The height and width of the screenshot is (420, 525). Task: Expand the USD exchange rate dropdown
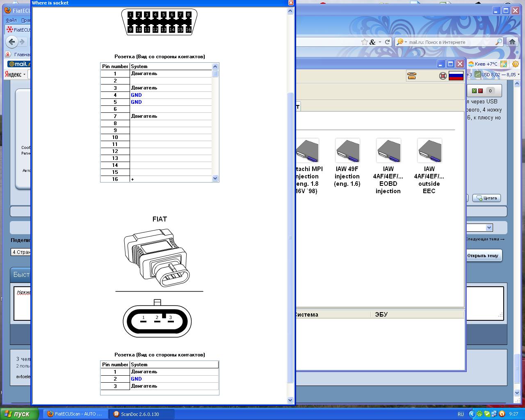(x=518, y=75)
